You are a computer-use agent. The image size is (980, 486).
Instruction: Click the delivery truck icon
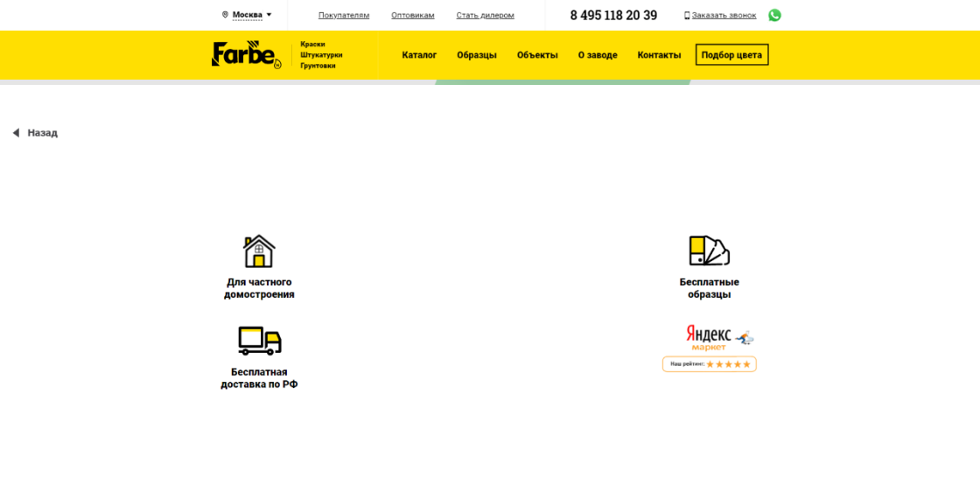259,341
